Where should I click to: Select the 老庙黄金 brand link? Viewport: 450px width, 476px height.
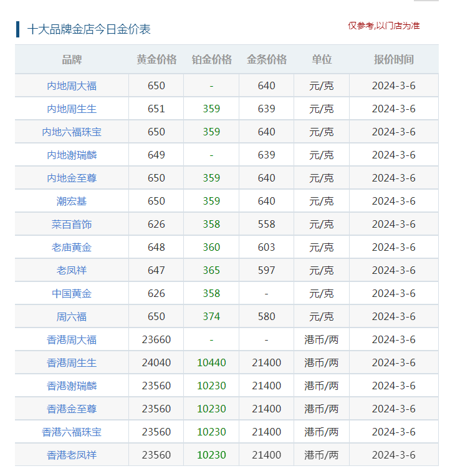coord(72,247)
